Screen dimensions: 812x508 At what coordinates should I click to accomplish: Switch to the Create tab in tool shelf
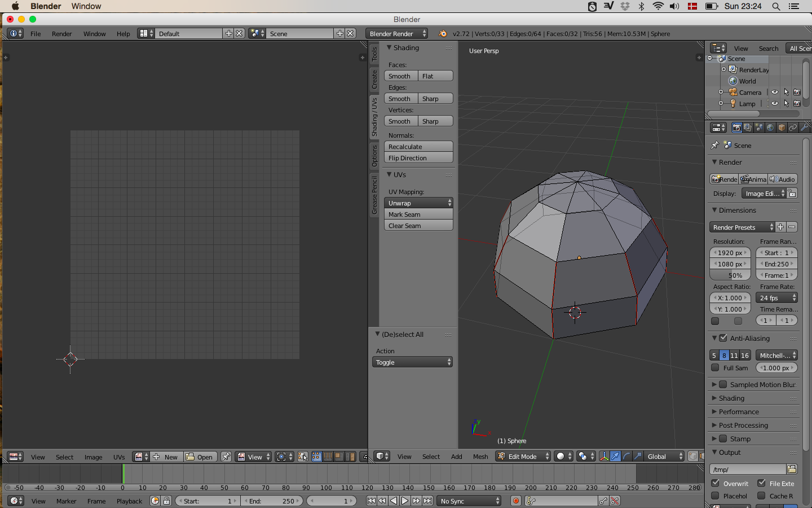click(x=374, y=79)
